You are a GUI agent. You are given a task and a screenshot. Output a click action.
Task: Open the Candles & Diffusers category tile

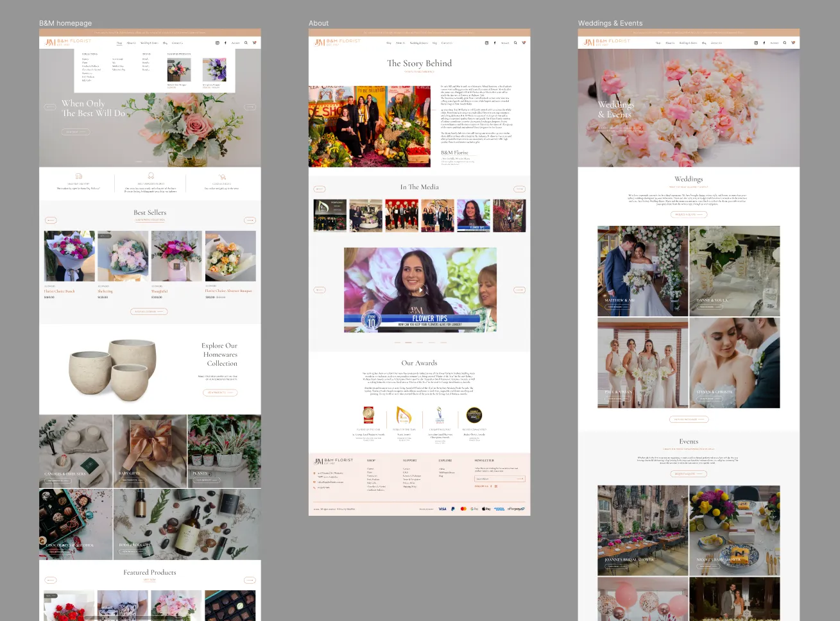coord(76,452)
